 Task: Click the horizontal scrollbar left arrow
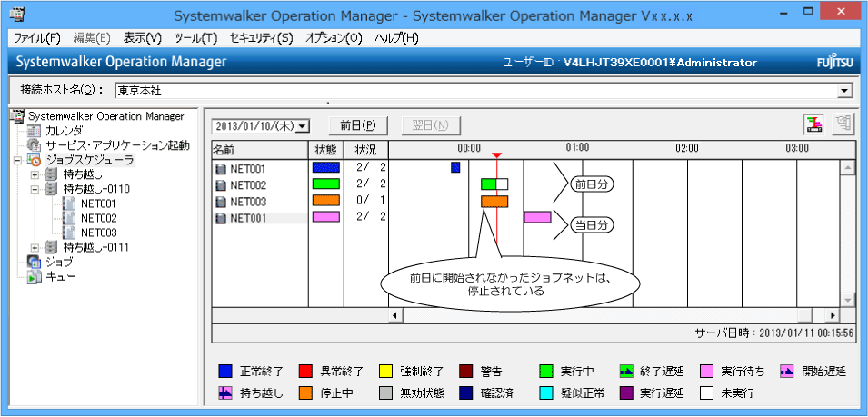pos(395,314)
